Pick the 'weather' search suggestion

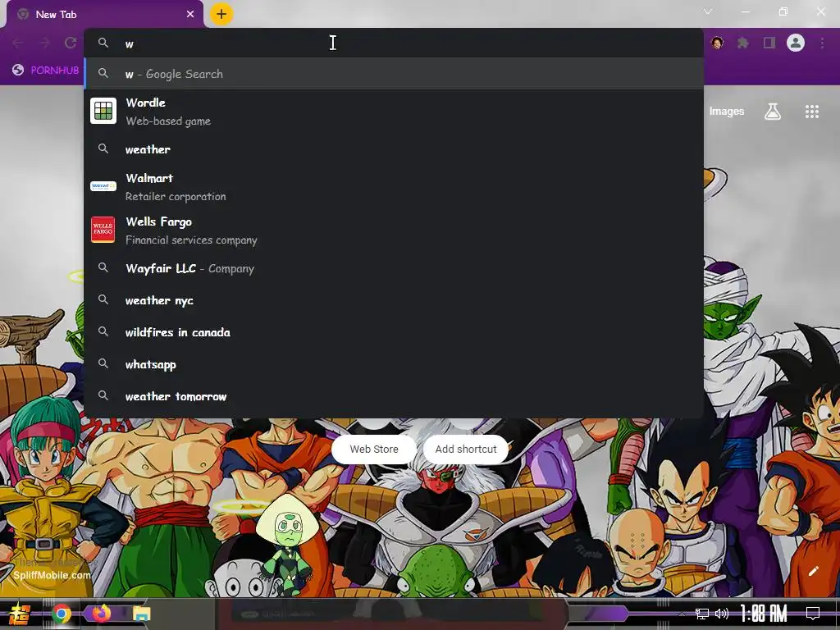click(393, 149)
